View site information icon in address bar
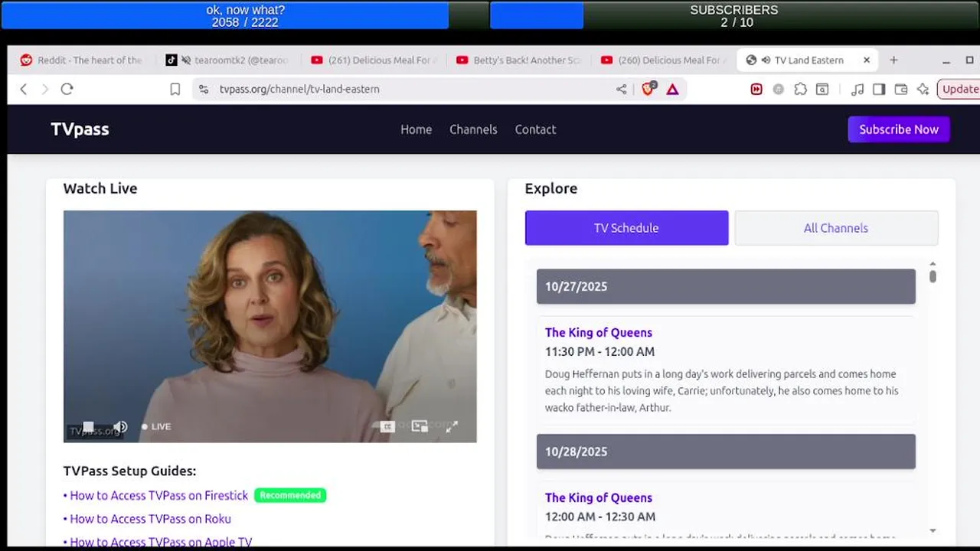The height and width of the screenshot is (551, 980). pyautogui.click(x=203, y=89)
